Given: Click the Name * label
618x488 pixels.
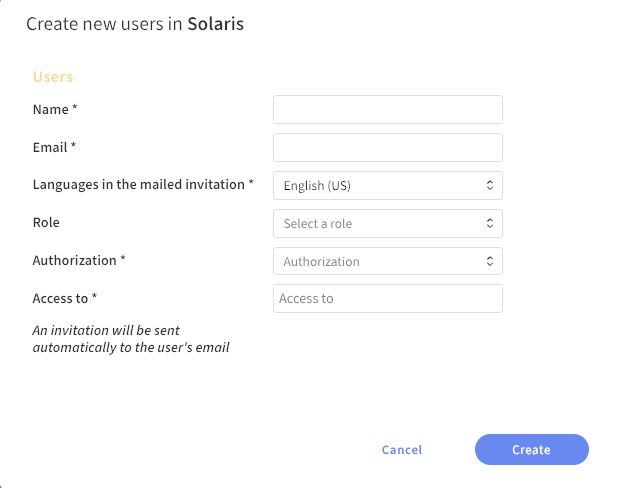Looking at the screenshot, I should pos(55,109).
